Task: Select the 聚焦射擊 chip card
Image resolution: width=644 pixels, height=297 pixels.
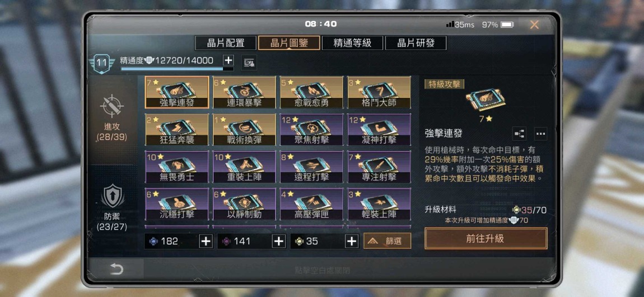Action: [x=312, y=130]
